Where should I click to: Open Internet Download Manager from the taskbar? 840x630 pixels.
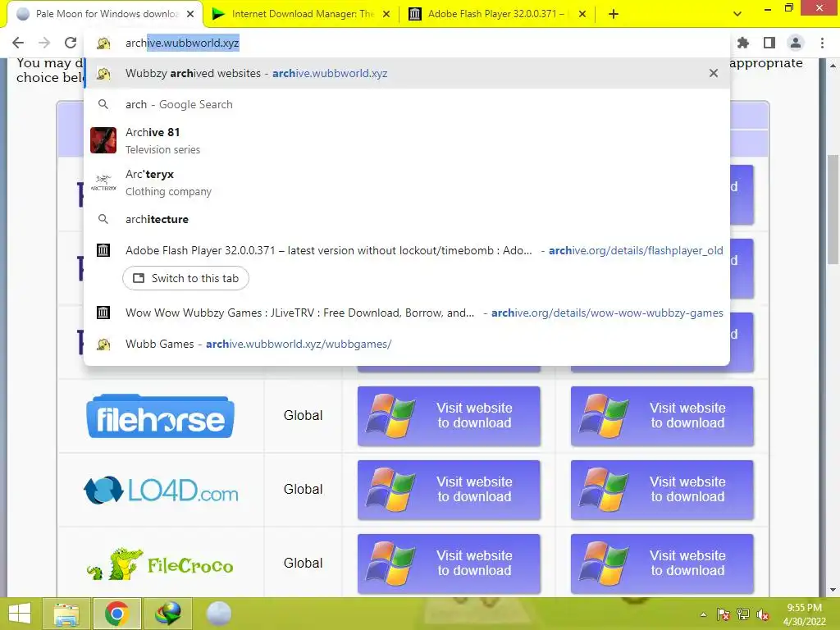167,614
